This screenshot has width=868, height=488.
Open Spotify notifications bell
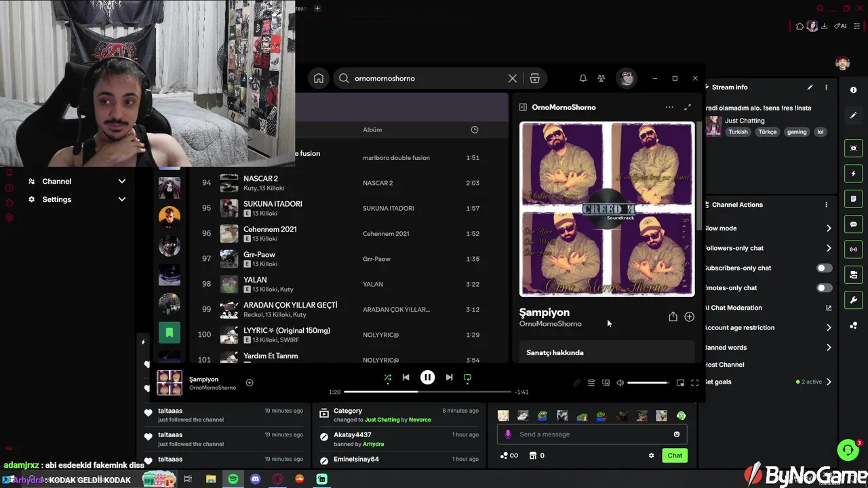(x=583, y=78)
